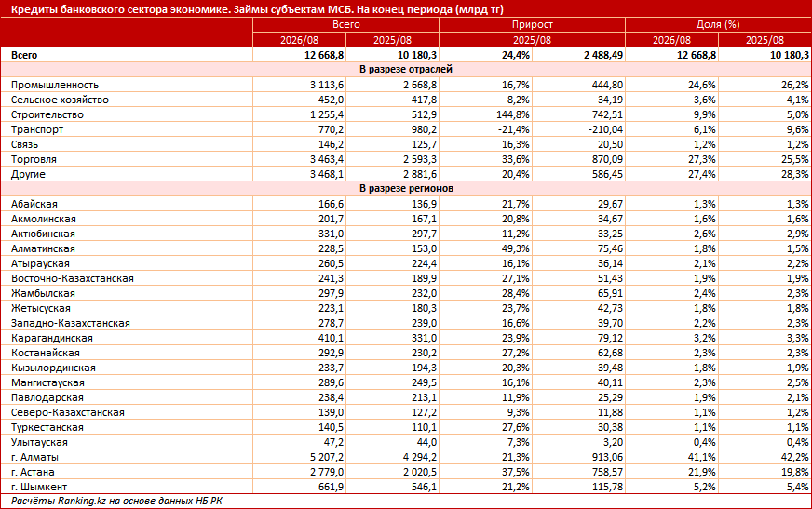Select the 'Западно-Казахстанская' region row label
812x509 pixels.
coord(71,323)
